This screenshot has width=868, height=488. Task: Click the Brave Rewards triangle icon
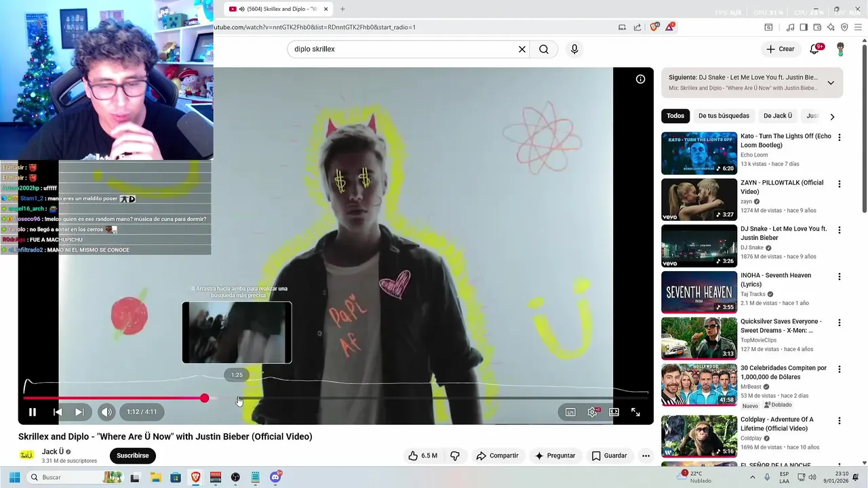point(670,27)
